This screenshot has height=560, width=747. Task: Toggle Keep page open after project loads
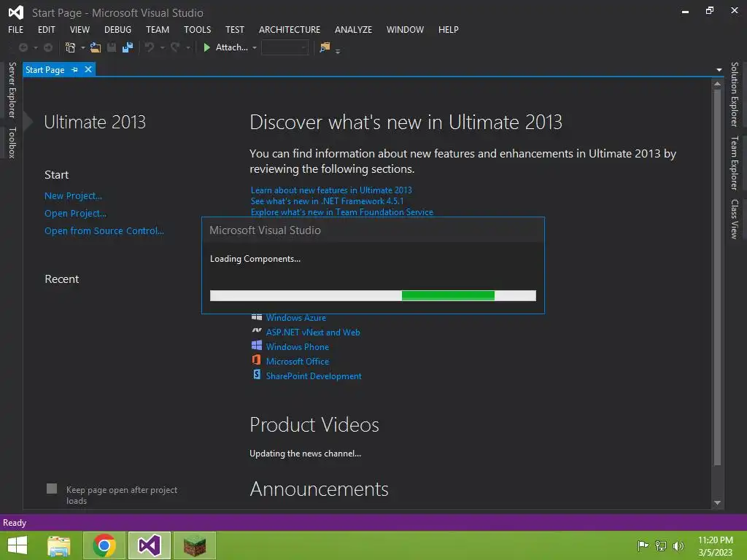point(52,489)
